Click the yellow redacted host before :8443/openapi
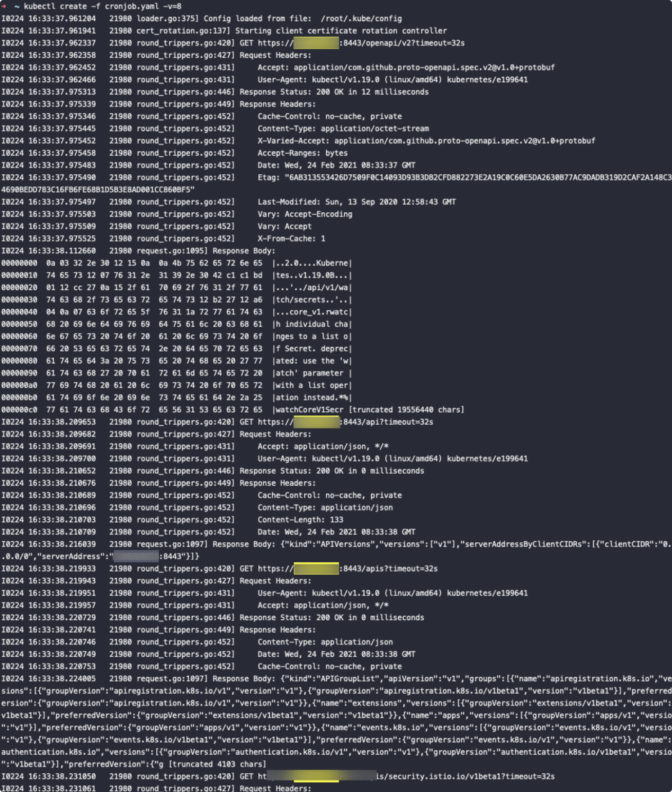This screenshot has height=792, width=672. (316, 43)
